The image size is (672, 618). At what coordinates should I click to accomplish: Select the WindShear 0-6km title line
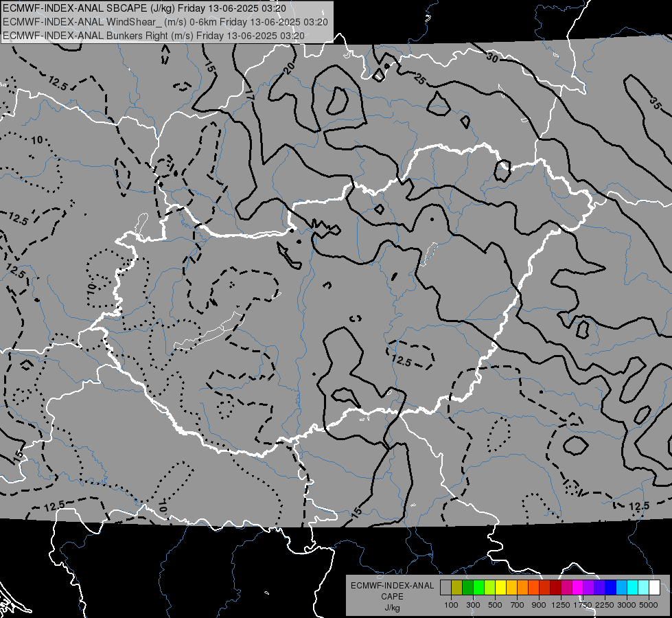165,22
